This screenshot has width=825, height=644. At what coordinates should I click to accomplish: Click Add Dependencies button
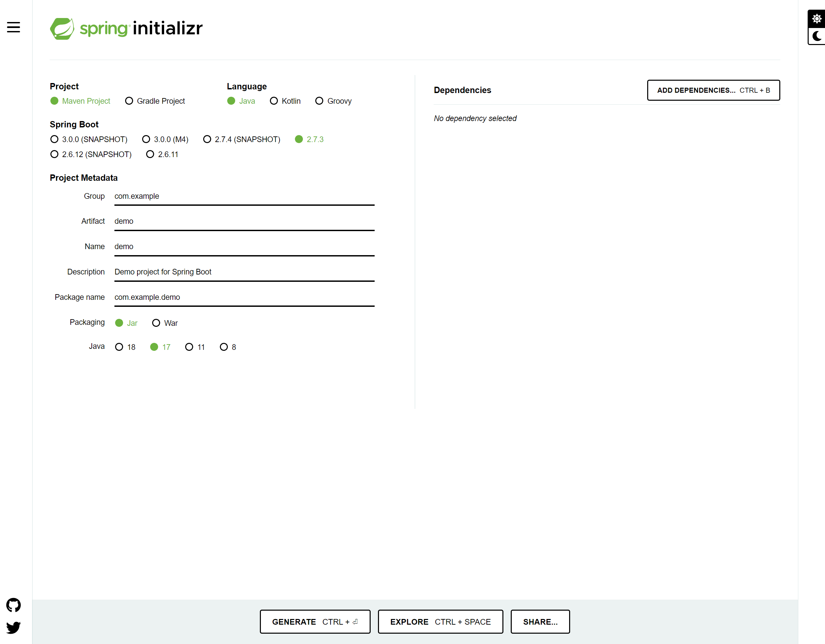coord(713,90)
